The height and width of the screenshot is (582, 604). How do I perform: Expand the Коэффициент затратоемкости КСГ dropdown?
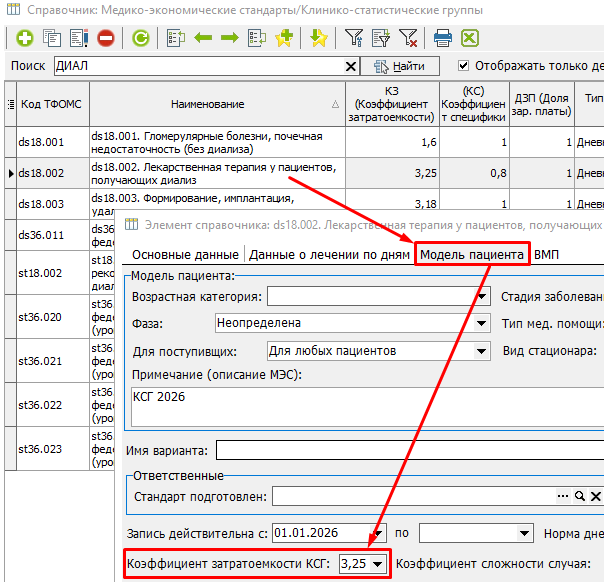[377, 564]
